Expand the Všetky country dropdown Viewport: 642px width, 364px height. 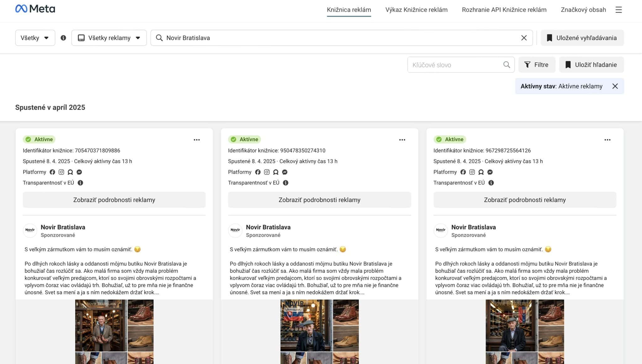35,38
